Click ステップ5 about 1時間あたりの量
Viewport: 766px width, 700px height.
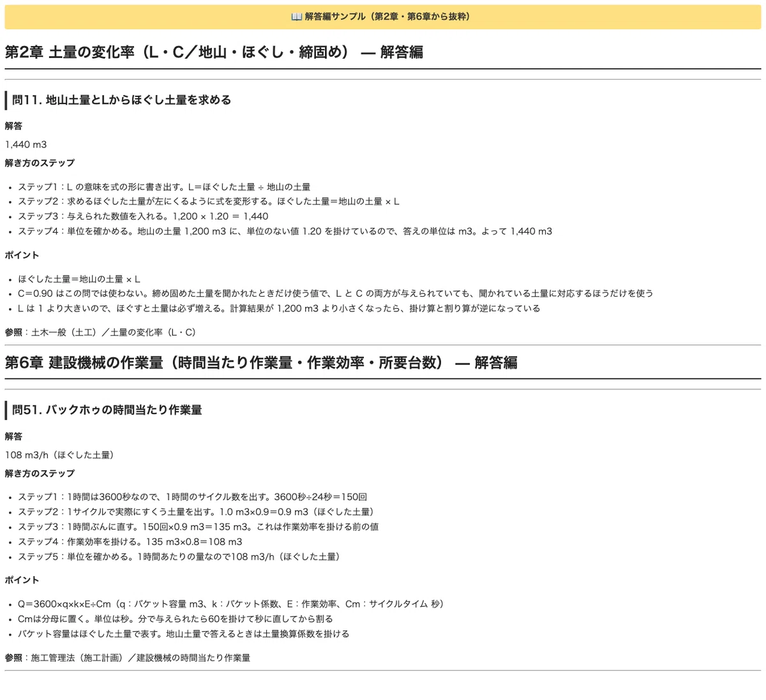(x=179, y=556)
